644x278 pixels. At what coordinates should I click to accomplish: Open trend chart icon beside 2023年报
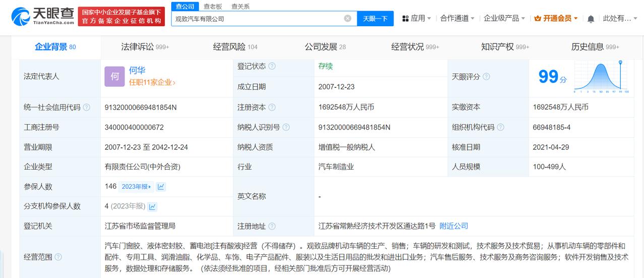pos(161,187)
